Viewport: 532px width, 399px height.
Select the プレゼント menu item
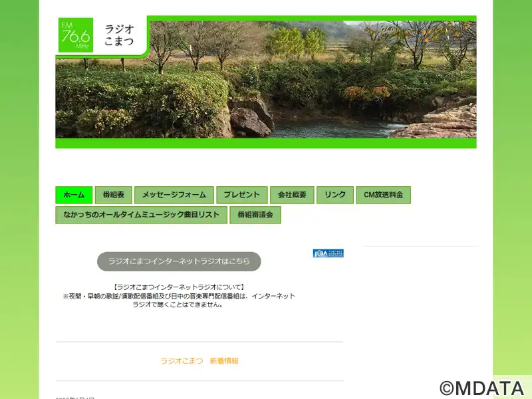[242, 195]
